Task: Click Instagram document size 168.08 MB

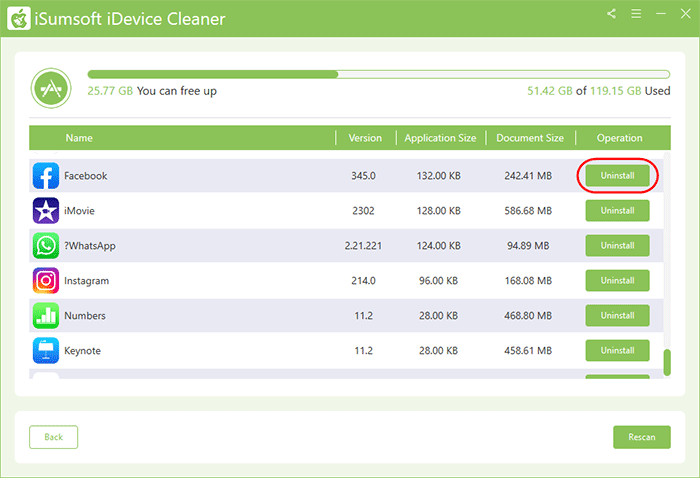Action: click(528, 281)
